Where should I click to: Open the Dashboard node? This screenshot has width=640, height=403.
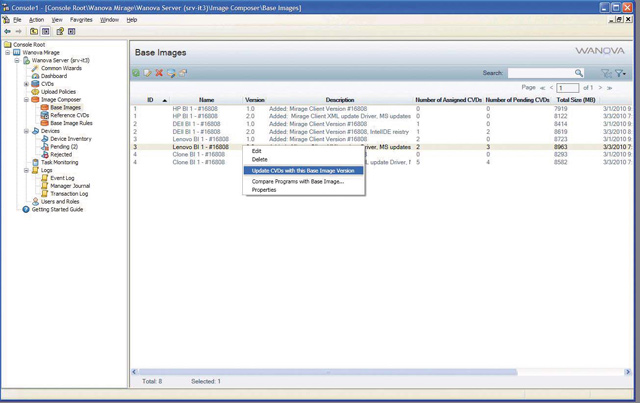[x=54, y=76]
